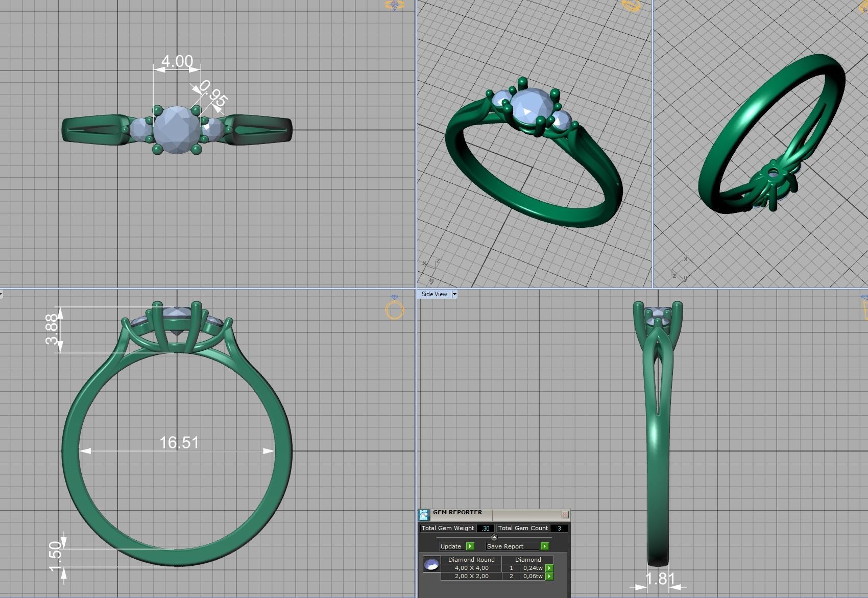This screenshot has height=598, width=868.
Task: Click the Gem Reporter panel icon
Action: click(x=424, y=515)
